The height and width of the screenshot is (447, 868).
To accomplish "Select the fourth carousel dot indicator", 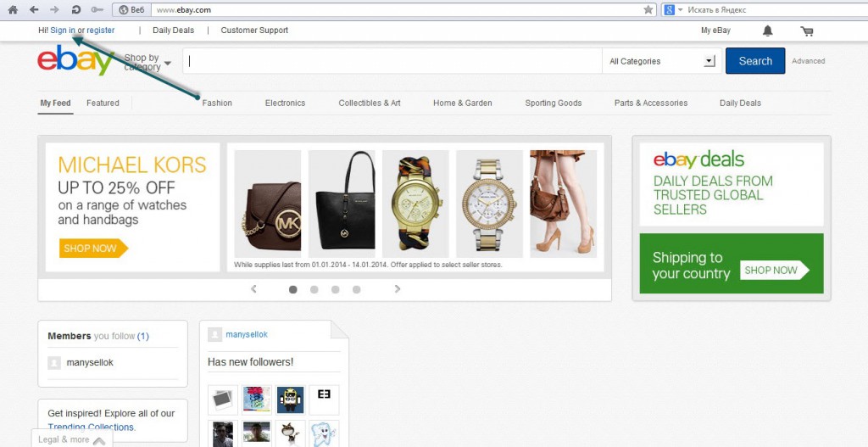I will tap(356, 289).
